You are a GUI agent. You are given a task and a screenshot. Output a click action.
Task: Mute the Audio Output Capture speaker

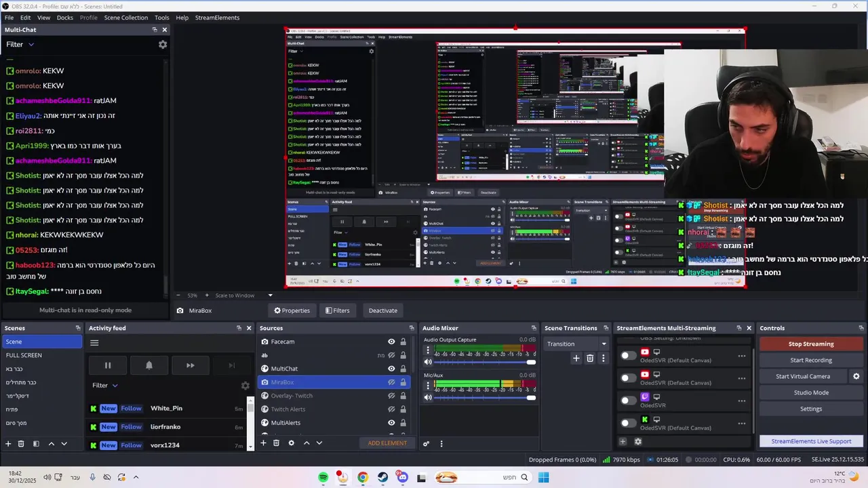[428, 362]
